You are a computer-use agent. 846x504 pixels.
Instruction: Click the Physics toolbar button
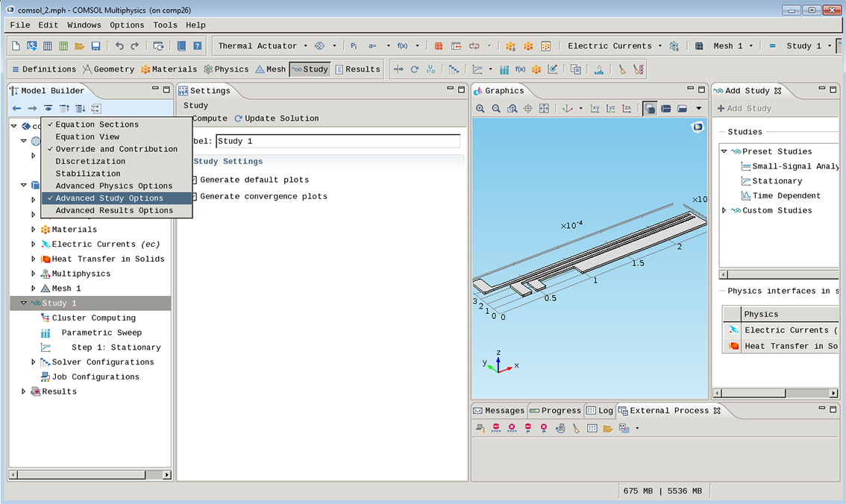click(226, 69)
